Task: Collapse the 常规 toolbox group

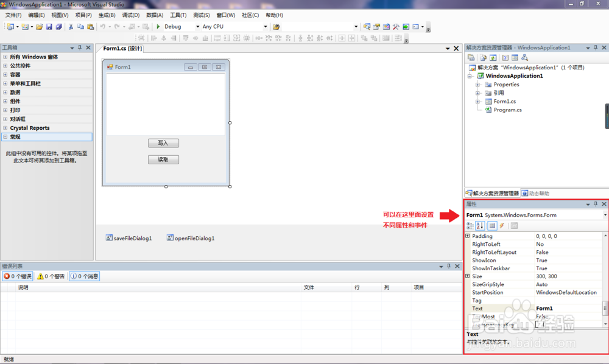Action: click(5, 136)
